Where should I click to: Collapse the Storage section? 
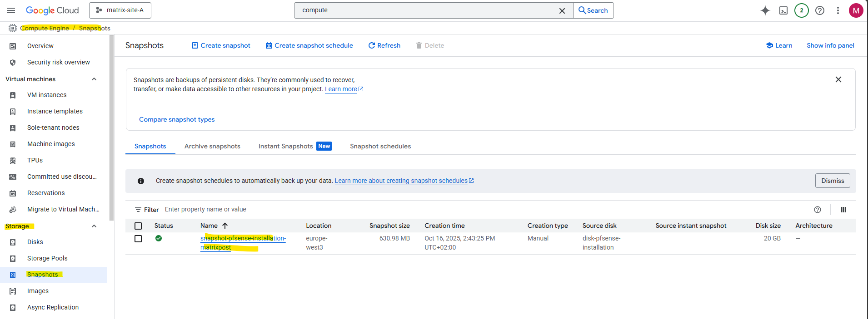94,226
